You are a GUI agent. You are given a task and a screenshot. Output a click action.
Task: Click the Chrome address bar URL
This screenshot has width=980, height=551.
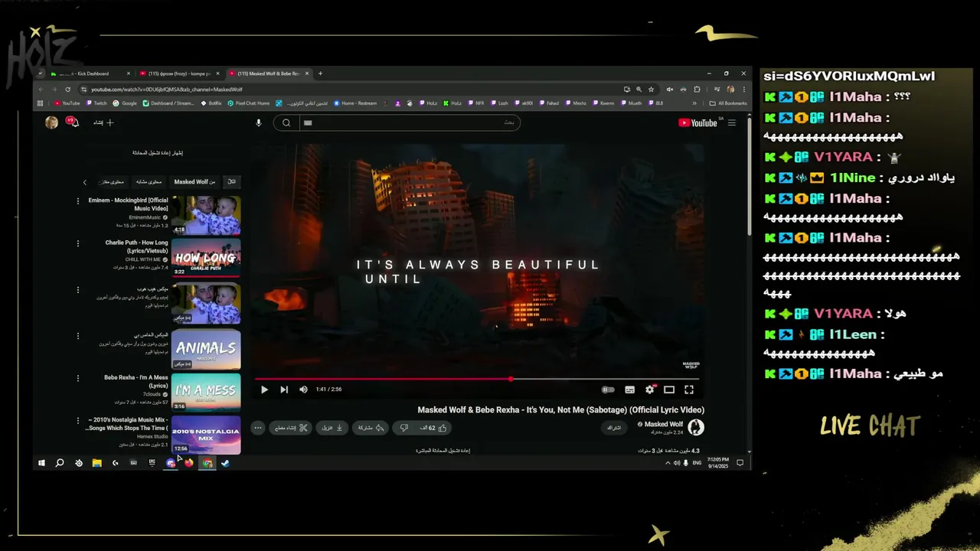tap(167, 90)
